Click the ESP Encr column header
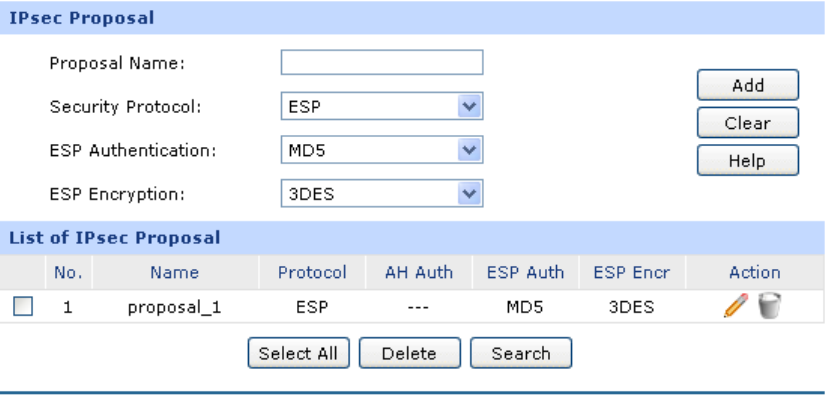 tap(632, 272)
